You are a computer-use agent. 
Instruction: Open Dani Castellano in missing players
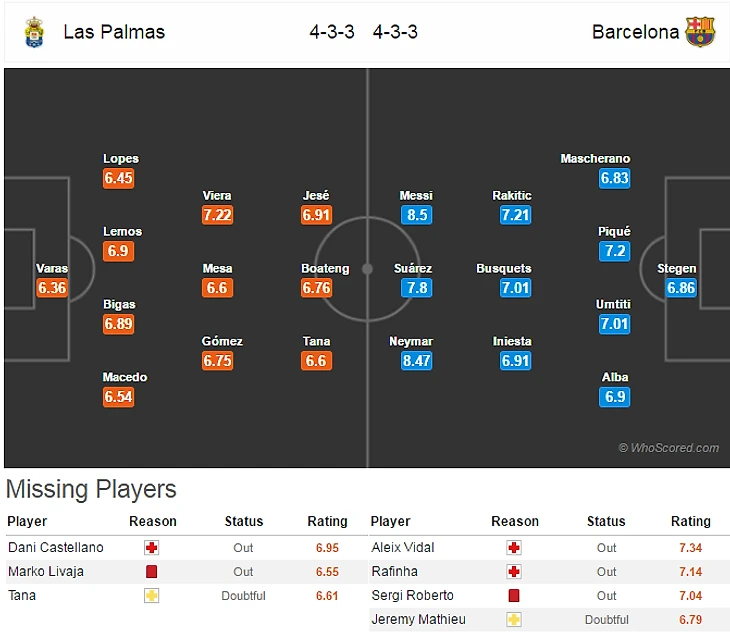(x=55, y=548)
